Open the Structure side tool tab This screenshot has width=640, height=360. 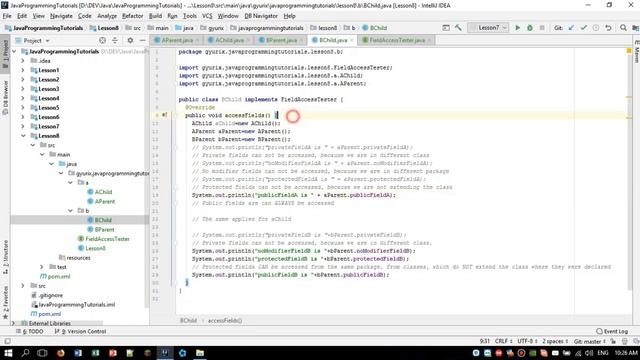5,257
